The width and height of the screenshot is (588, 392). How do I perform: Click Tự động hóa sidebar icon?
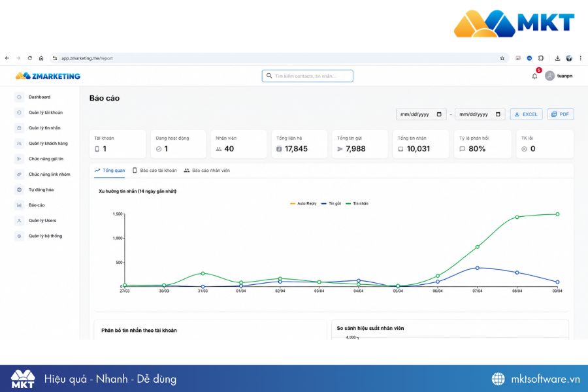pos(19,190)
